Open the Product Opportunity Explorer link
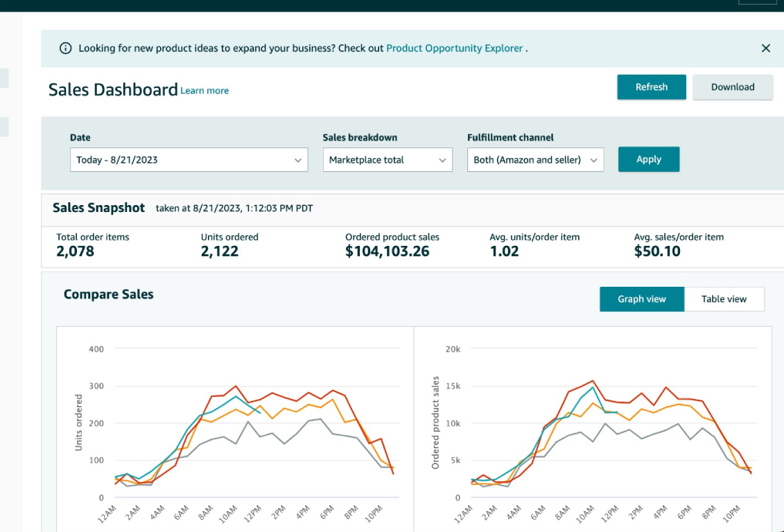The image size is (784, 532). [455, 48]
